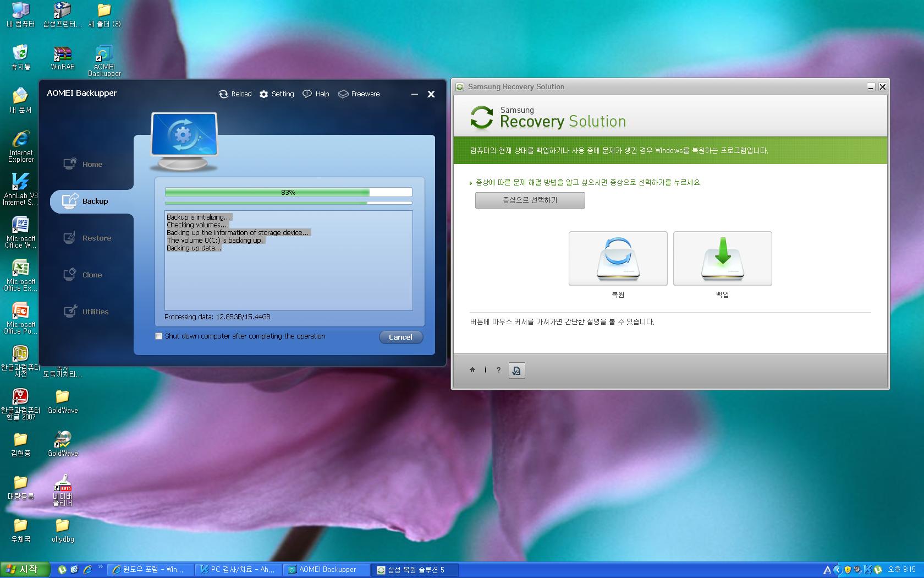Click the Samsung Recovery Solution logo icon
924x578 pixels.
point(481,118)
